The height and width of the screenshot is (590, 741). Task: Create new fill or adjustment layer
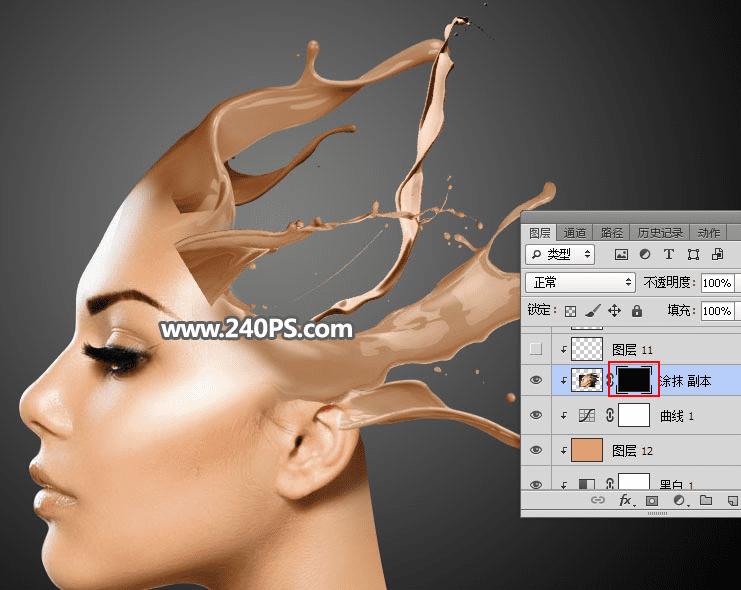coord(679,500)
